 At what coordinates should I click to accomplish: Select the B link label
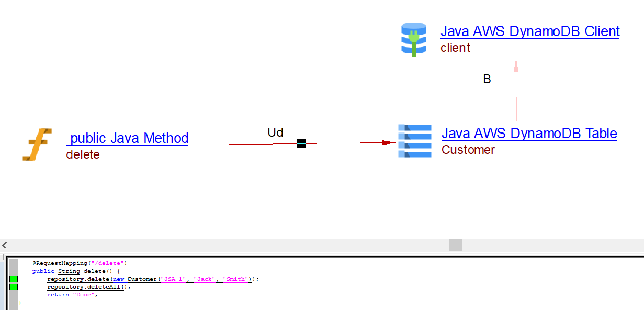pos(487,80)
